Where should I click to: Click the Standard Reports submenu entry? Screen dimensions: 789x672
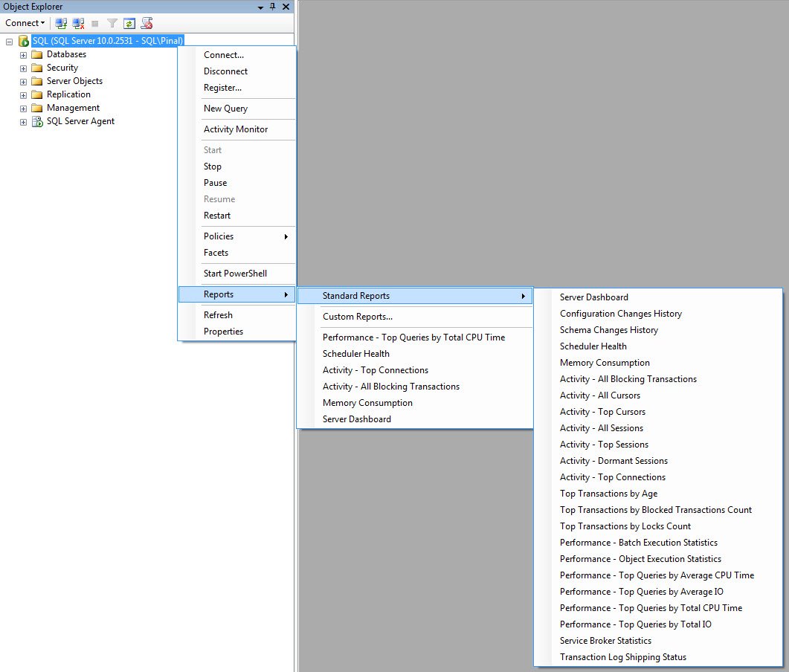pyautogui.click(x=415, y=296)
